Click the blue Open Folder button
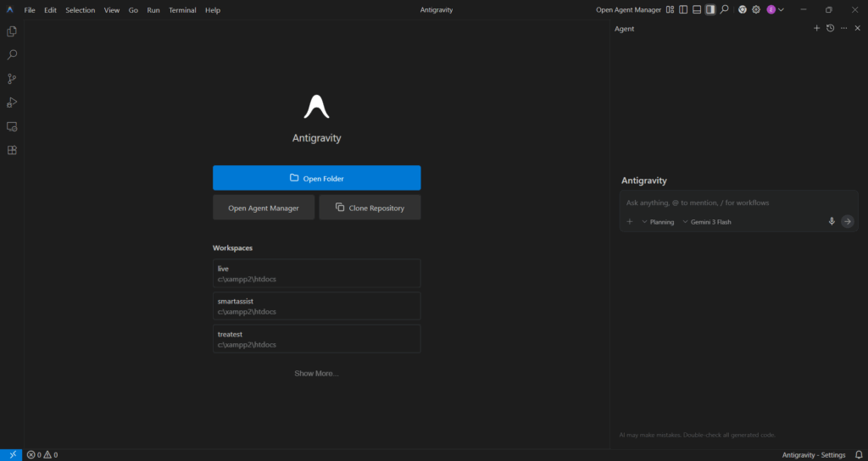Screen dimensions: 868x461 (x=316, y=178)
